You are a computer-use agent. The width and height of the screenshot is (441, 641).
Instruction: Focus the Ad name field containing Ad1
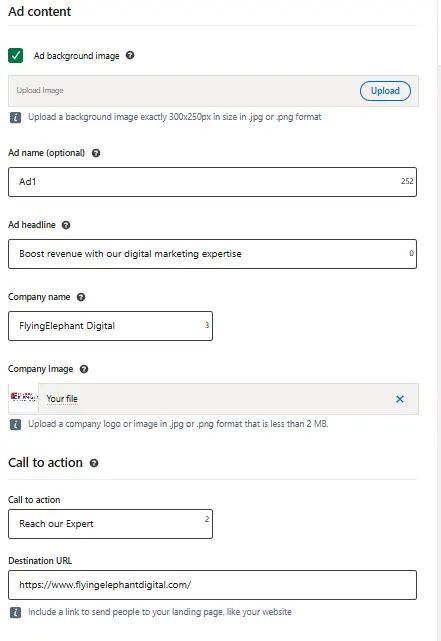(x=213, y=182)
